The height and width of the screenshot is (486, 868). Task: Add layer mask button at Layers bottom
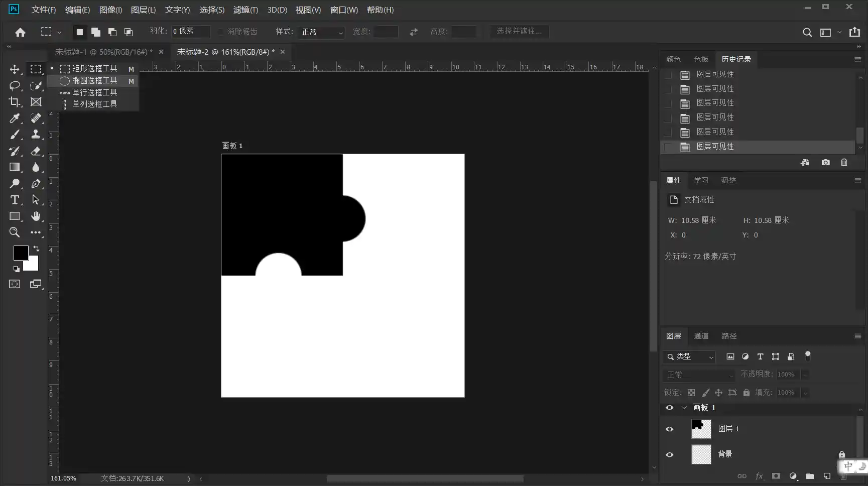tap(776, 476)
